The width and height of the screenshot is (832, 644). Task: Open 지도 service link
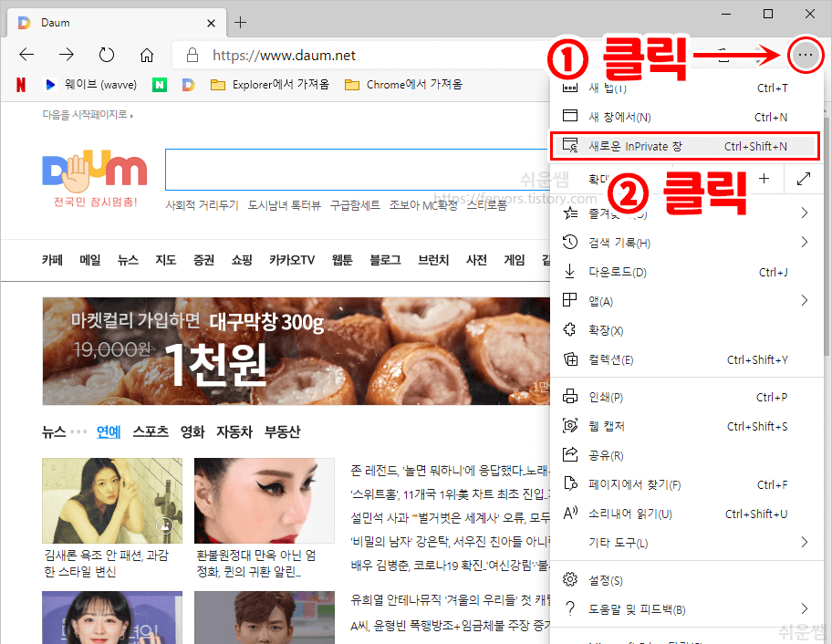tap(165, 259)
